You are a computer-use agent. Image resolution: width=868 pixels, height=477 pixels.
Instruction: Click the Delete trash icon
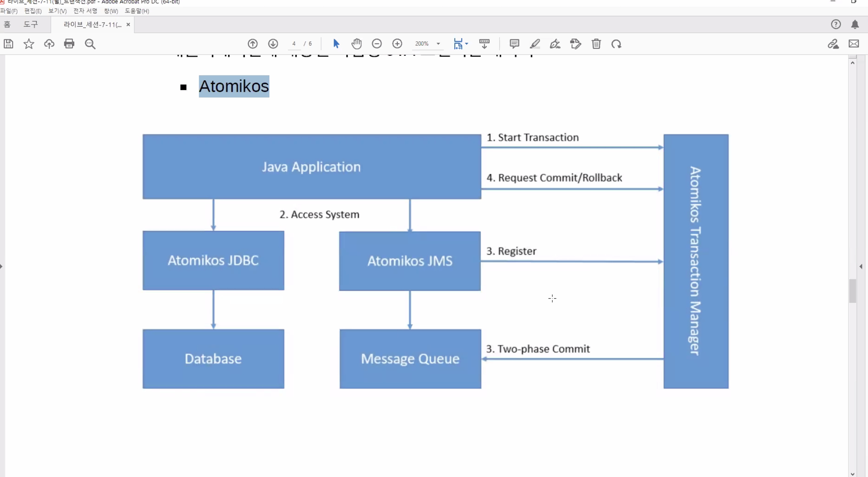pos(596,44)
